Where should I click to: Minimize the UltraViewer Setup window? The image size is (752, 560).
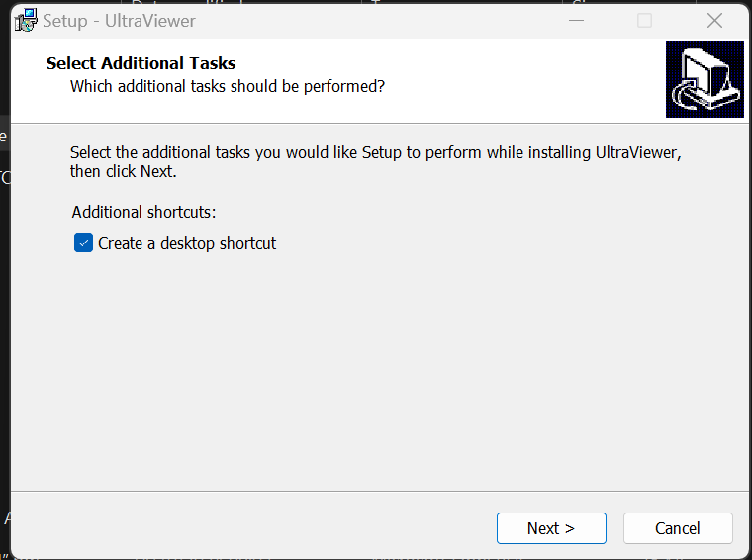point(576,21)
